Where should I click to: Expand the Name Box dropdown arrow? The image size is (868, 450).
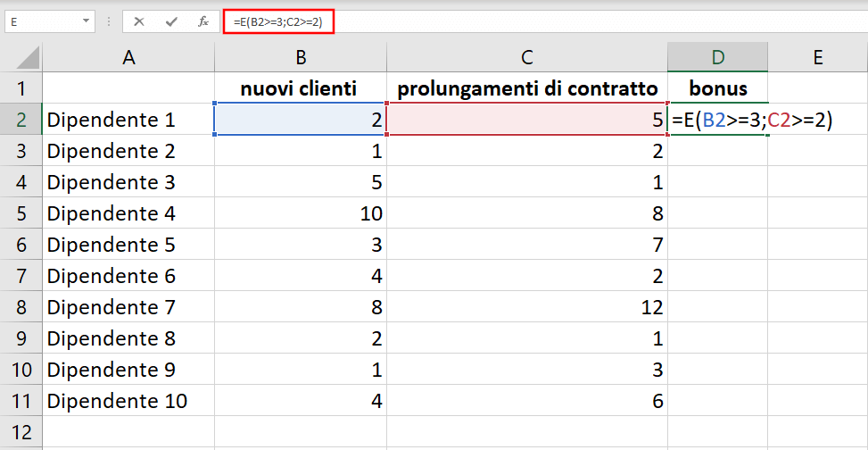coord(86,22)
